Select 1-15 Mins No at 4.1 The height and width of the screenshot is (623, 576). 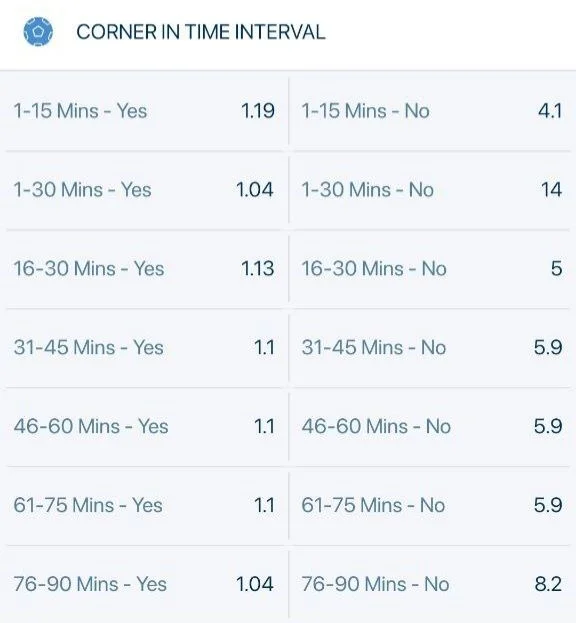tap(432, 111)
